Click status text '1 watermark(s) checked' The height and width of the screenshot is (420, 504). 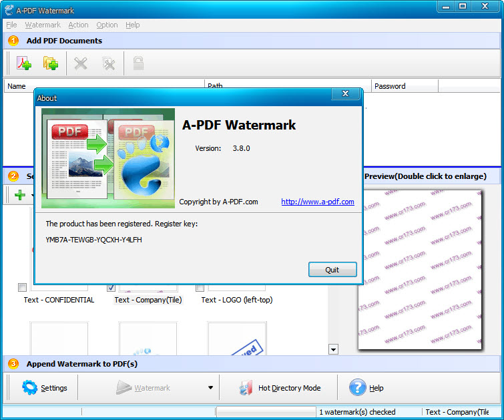pyautogui.click(x=356, y=412)
